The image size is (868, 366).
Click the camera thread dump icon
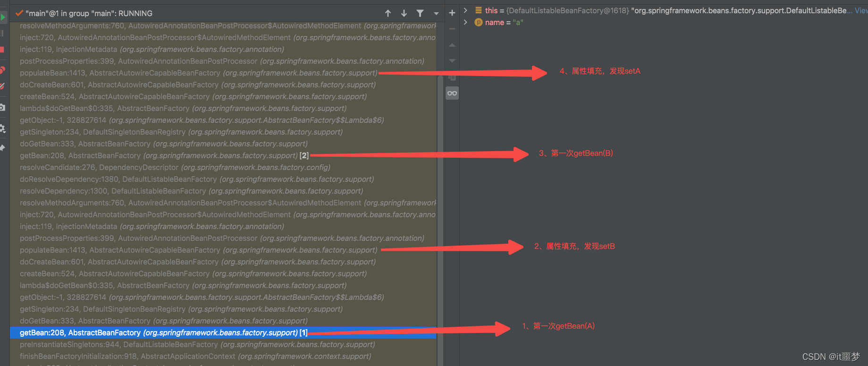[2, 108]
